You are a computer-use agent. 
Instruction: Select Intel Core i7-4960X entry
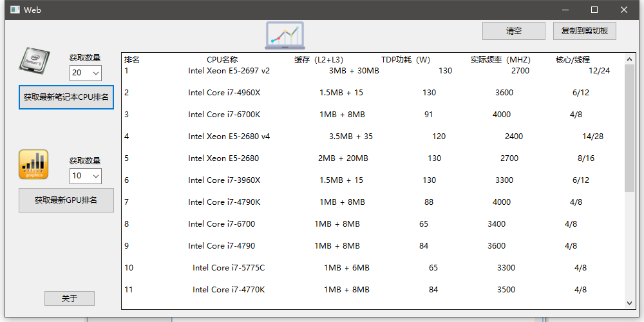tap(224, 93)
